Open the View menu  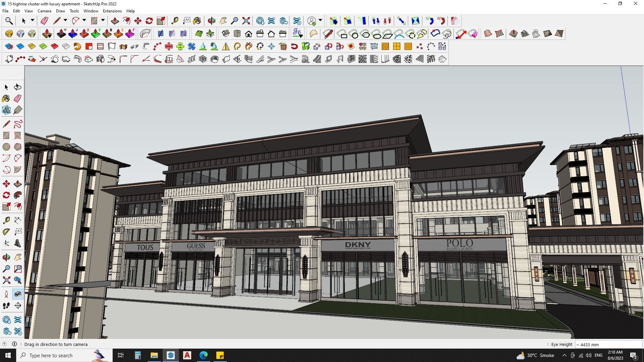[x=29, y=11]
